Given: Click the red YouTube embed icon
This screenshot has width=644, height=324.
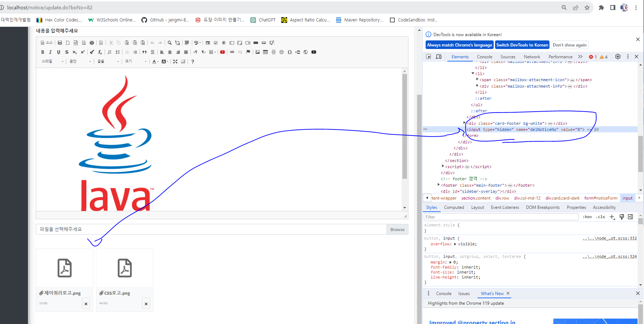Looking at the screenshot, I should point(222,52).
